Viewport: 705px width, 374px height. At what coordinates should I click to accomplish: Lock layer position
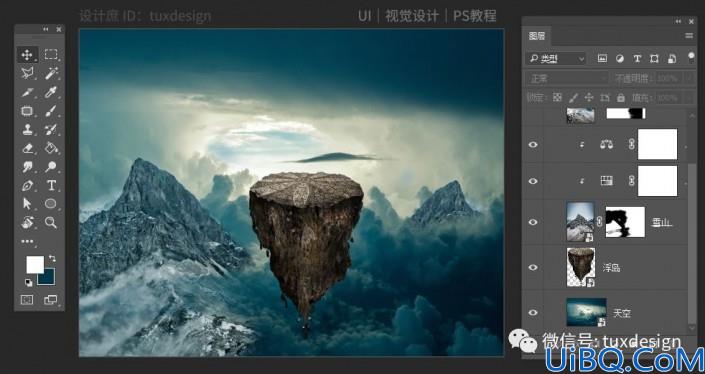pyautogui.click(x=589, y=98)
